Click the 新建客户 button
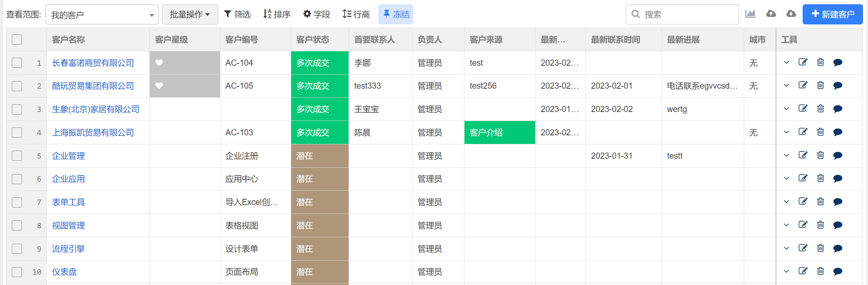Viewport: 868px width, 285px height. 832,14
